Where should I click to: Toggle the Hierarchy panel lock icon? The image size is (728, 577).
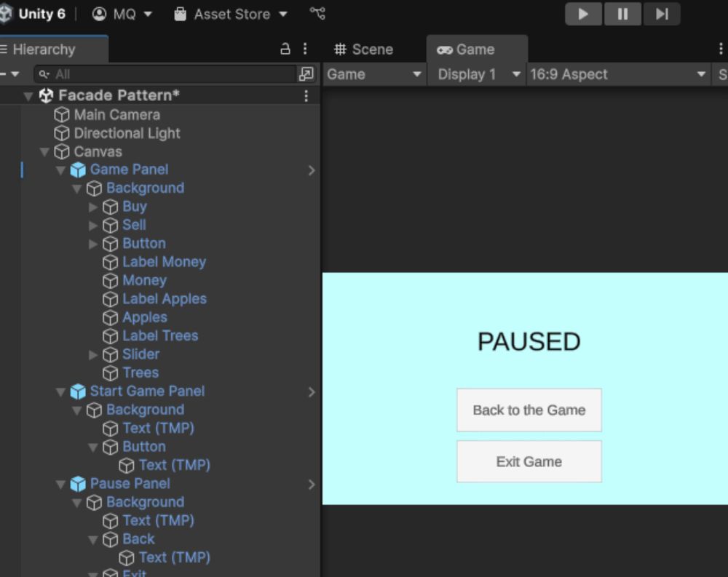pos(285,49)
